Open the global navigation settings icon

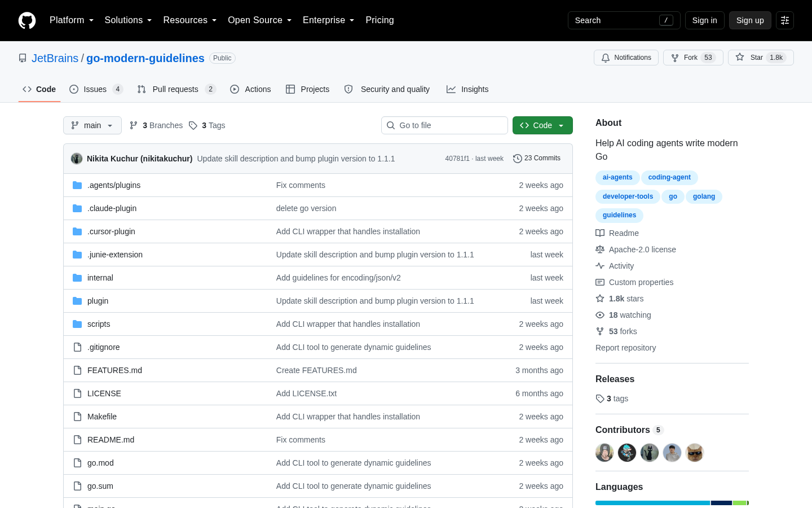pyautogui.click(x=785, y=20)
